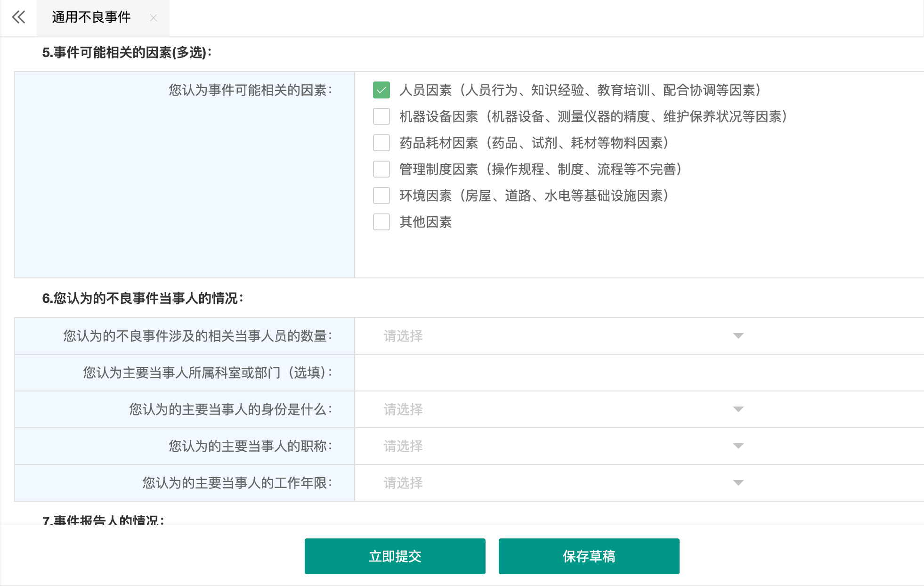Expand the arrow on the 职称 selector
The height and width of the screenshot is (586, 924).
pos(738,446)
